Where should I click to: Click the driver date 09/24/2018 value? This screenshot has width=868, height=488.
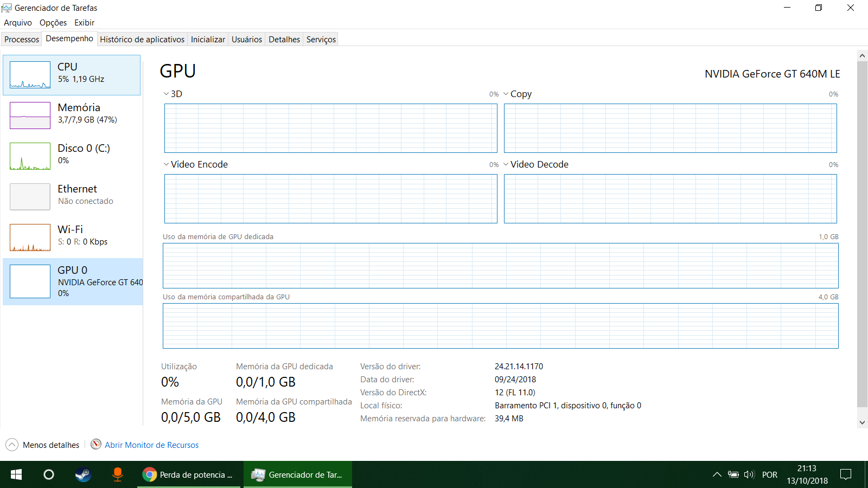[x=515, y=380]
